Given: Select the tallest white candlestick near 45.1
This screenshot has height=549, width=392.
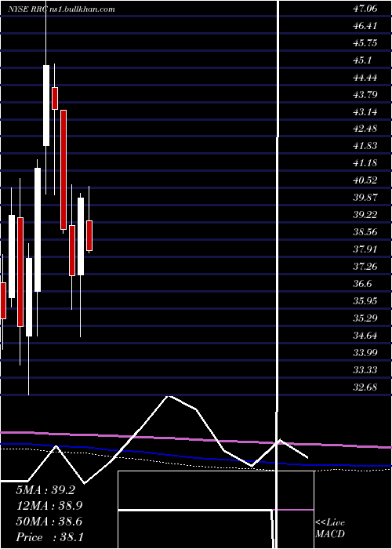Looking at the screenshot, I should pyautogui.click(x=46, y=105).
